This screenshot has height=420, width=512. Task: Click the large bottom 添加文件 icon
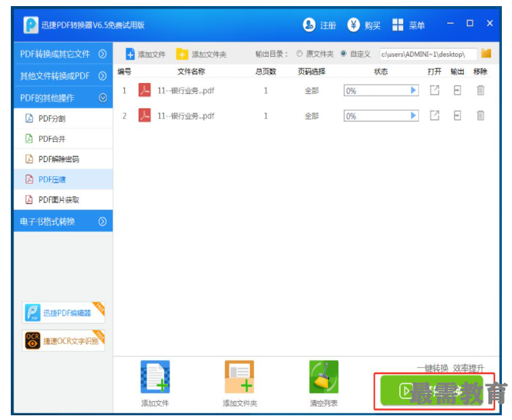pos(155,377)
